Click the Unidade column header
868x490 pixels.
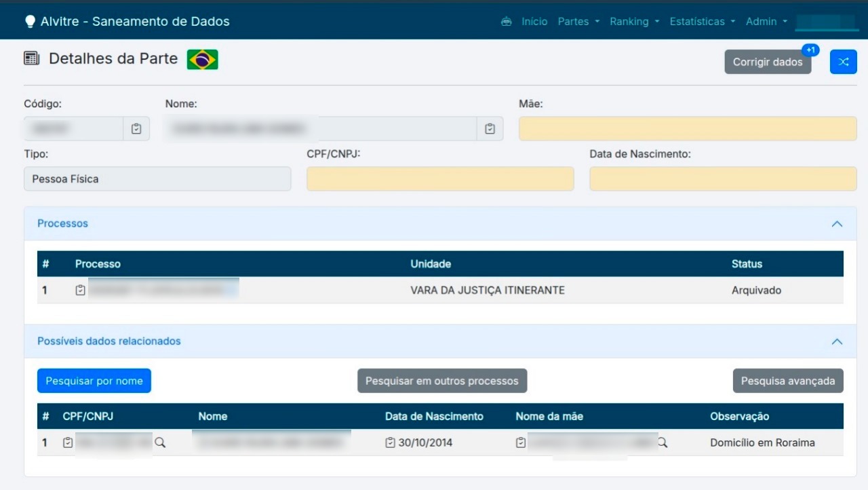pos(431,264)
